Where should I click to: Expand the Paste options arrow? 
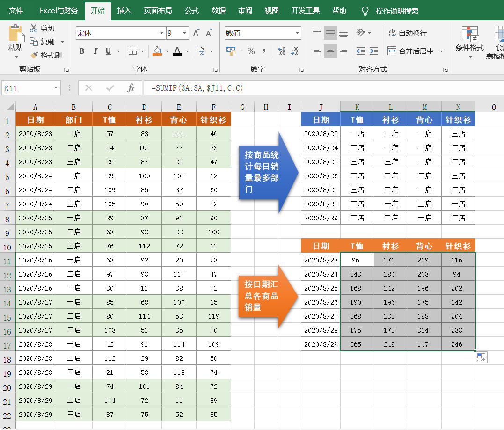pyautogui.click(x=16, y=57)
